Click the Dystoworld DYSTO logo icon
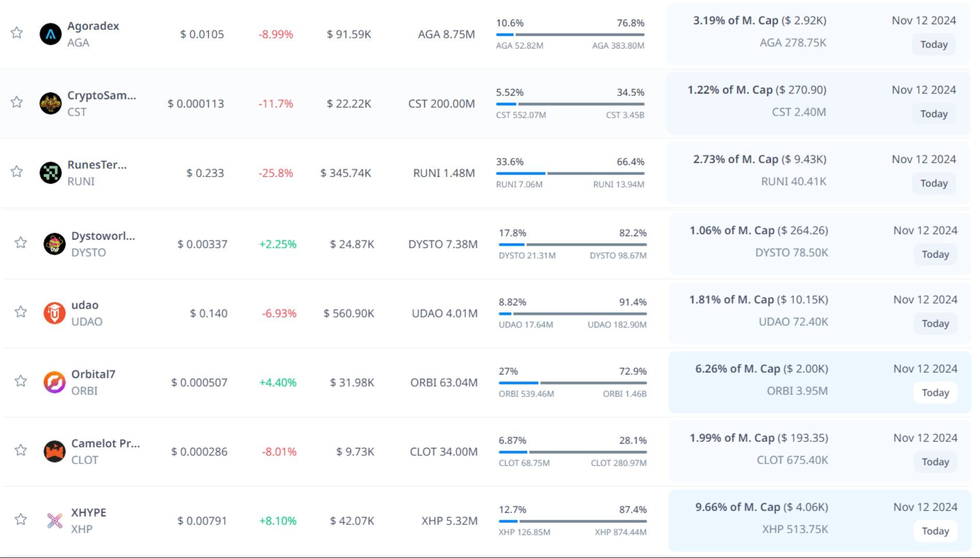Screen dimensions: 980x558 click(54, 244)
